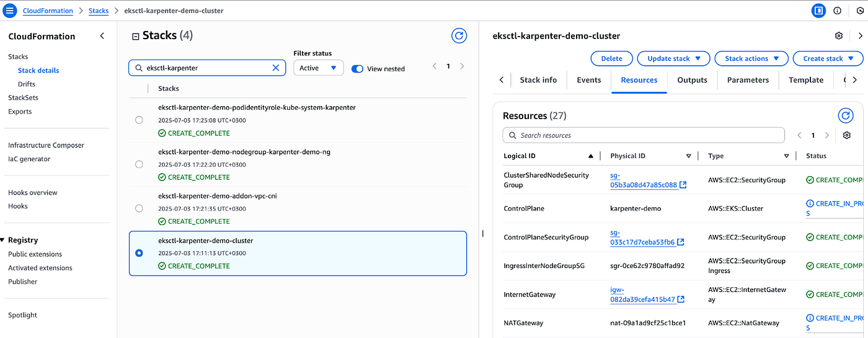The image size is (868, 338).
Task: Go to next Resources page
Action: (x=827, y=135)
